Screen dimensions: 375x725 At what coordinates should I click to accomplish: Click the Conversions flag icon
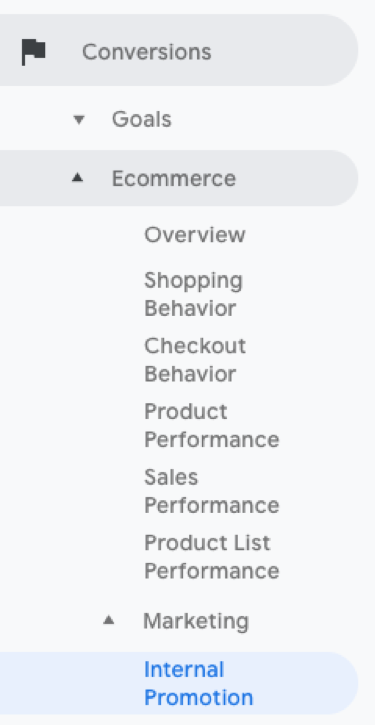tap(33, 51)
